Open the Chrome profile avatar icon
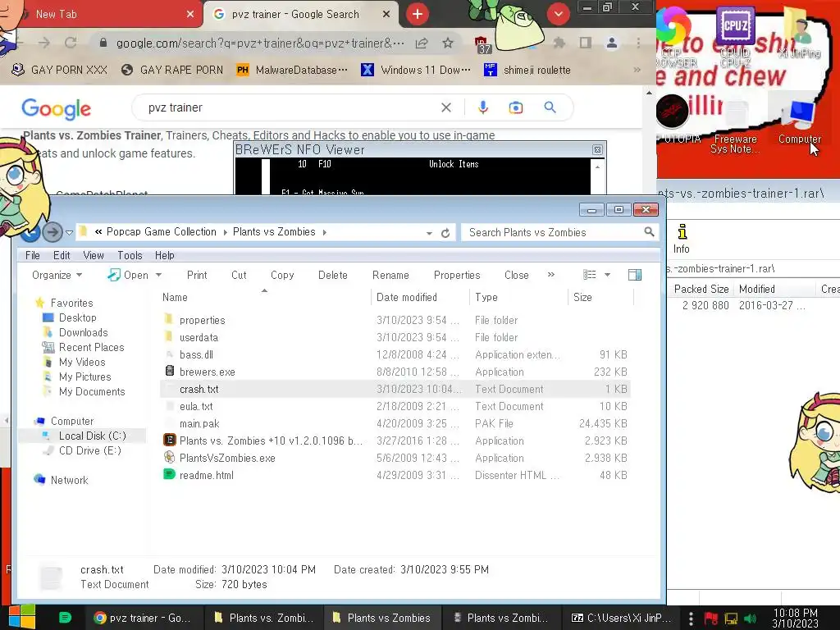Viewport: 840px width, 630px height. tap(612, 43)
